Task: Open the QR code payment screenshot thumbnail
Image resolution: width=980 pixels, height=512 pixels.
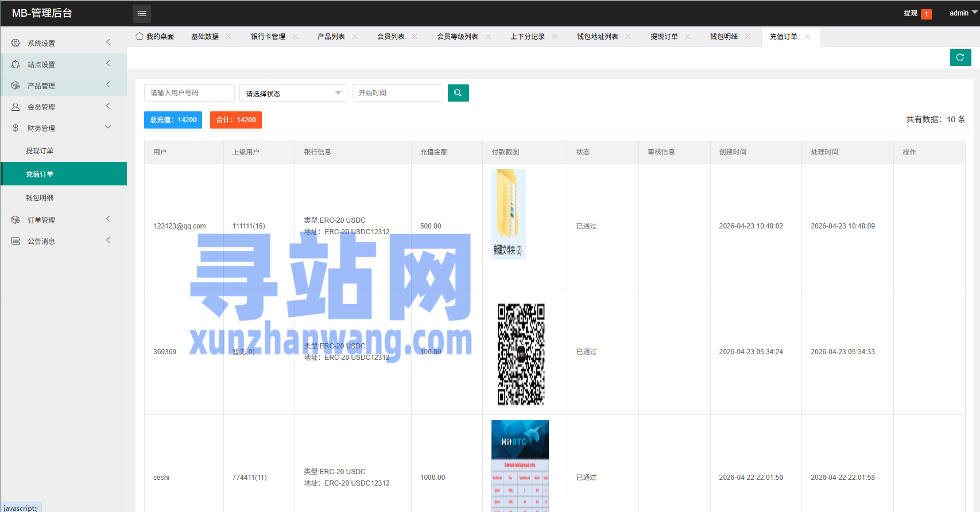Action: tap(521, 354)
